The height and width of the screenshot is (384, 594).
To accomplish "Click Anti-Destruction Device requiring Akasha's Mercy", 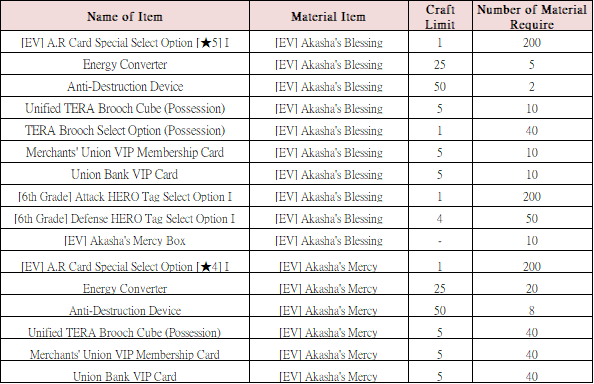I will tap(125, 311).
